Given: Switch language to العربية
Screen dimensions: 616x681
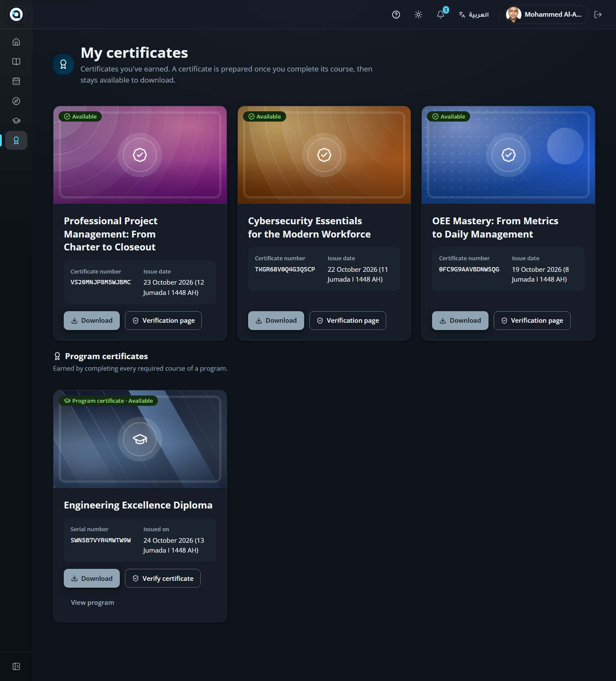Looking at the screenshot, I should (474, 15).
